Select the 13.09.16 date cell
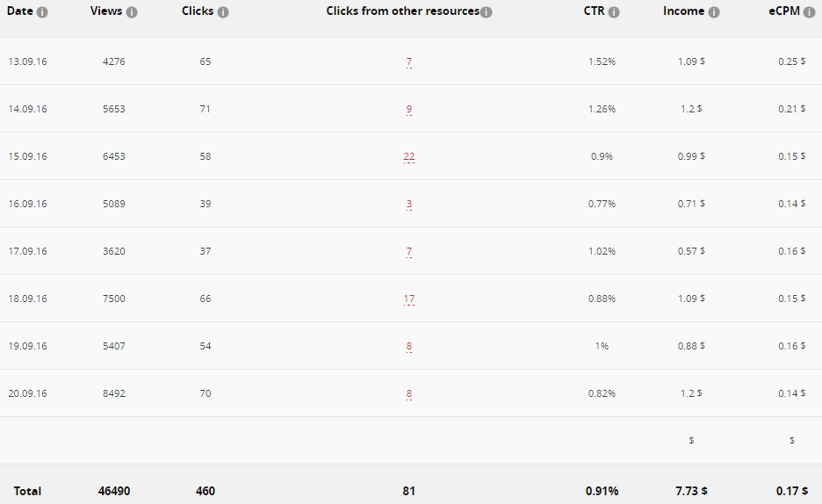The width and height of the screenshot is (822, 504). [27, 62]
